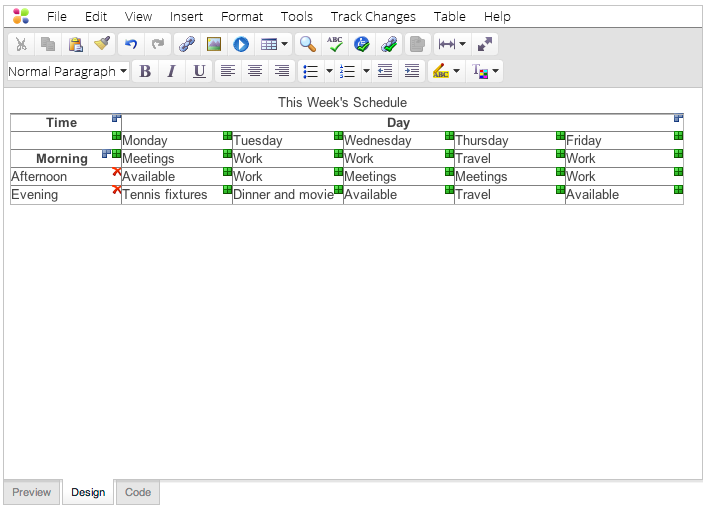Click the "This Week's Schedule" caption
The height and width of the screenshot is (509, 710).
[x=342, y=102]
